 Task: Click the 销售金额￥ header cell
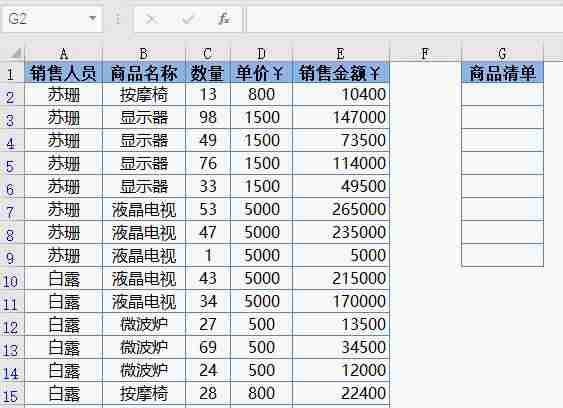pos(341,73)
